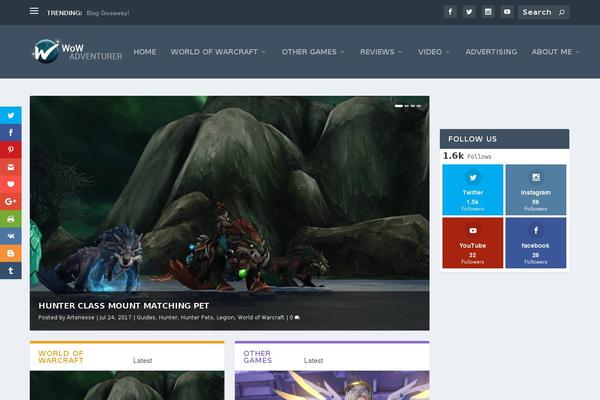Share via VK in side share bar
Screen dimensions: 600x400
(11, 236)
